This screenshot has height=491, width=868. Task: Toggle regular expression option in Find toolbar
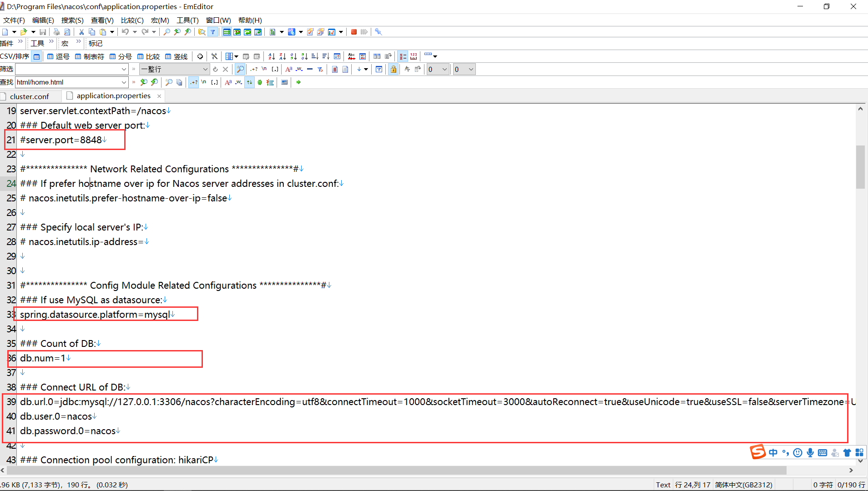(194, 82)
